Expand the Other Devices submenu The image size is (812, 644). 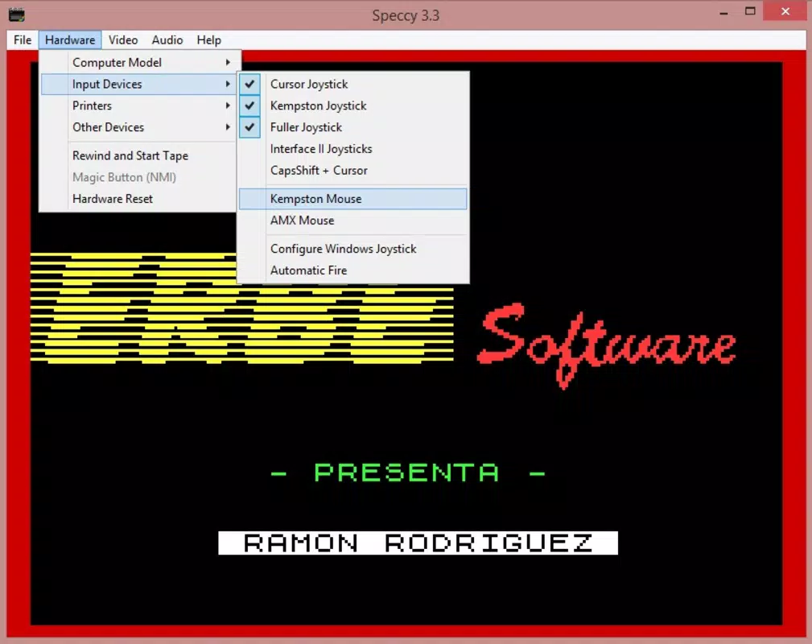[x=138, y=127]
